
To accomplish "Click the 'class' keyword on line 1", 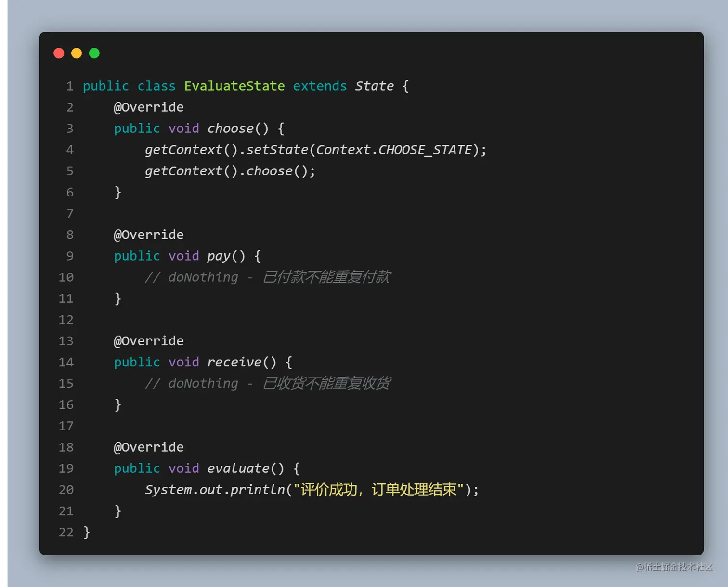I will (x=156, y=86).
